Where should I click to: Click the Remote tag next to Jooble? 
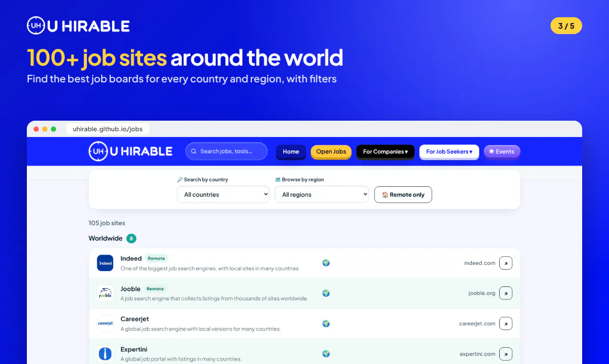click(155, 289)
